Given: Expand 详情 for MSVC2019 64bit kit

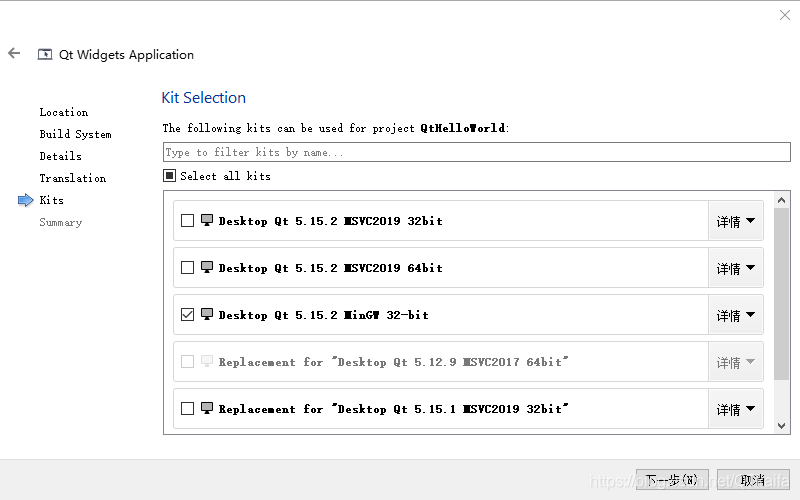Looking at the screenshot, I should tap(735, 268).
